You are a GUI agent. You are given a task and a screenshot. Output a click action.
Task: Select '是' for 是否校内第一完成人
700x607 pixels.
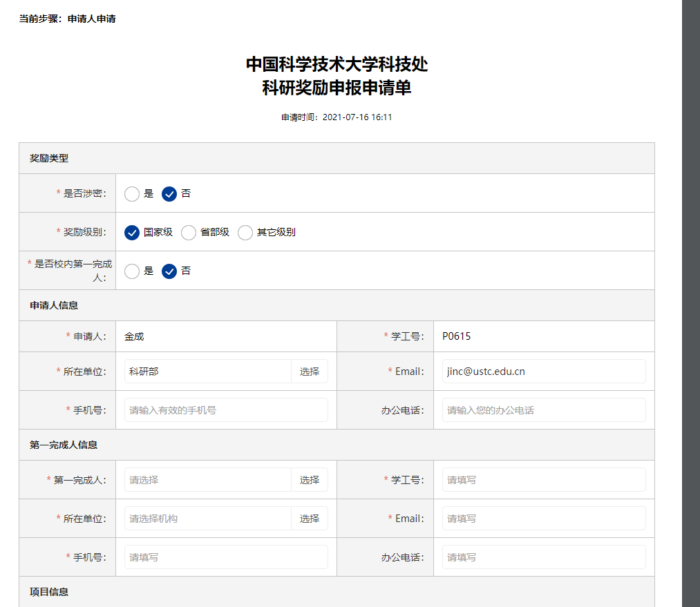pyautogui.click(x=132, y=271)
